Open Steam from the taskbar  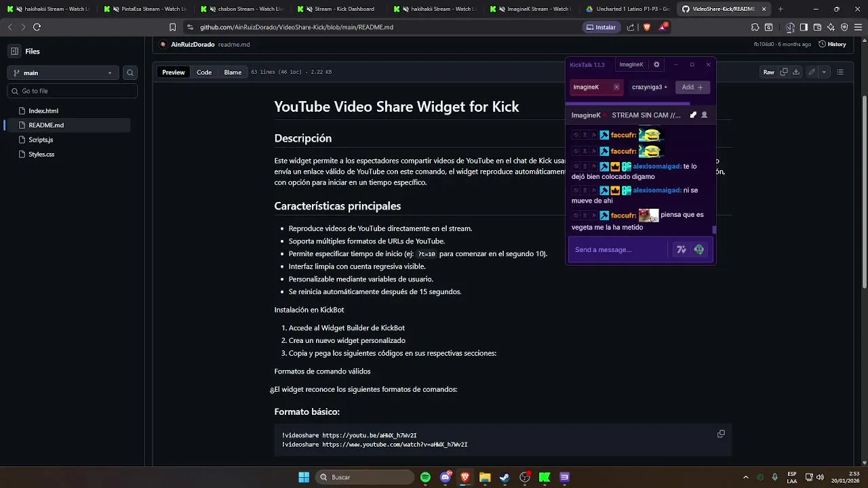click(x=505, y=477)
